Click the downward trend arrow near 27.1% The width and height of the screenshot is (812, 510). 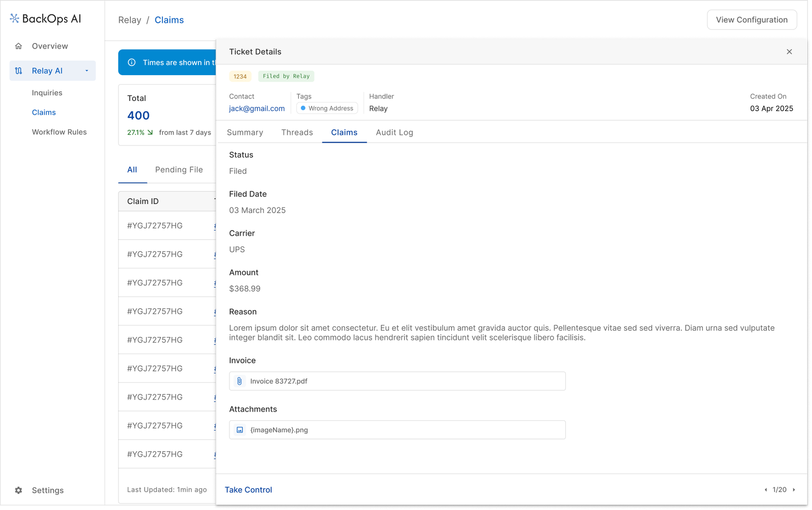click(150, 132)
